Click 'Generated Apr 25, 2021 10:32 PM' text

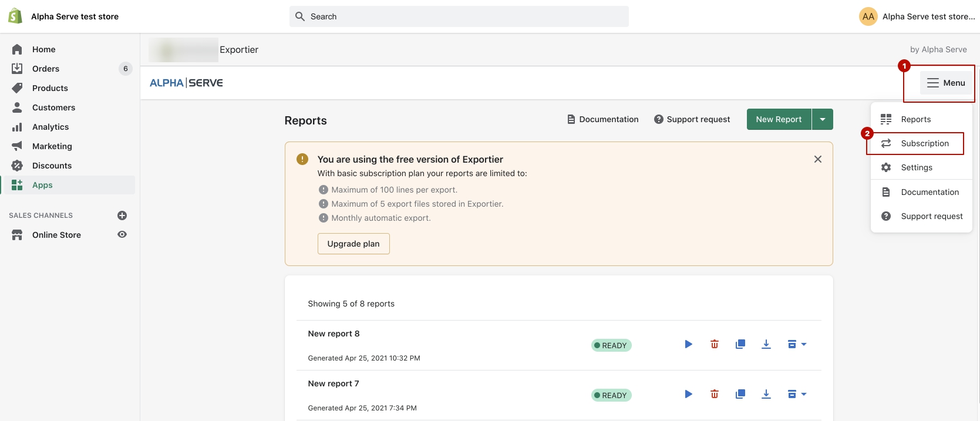(x=364, y=358)
